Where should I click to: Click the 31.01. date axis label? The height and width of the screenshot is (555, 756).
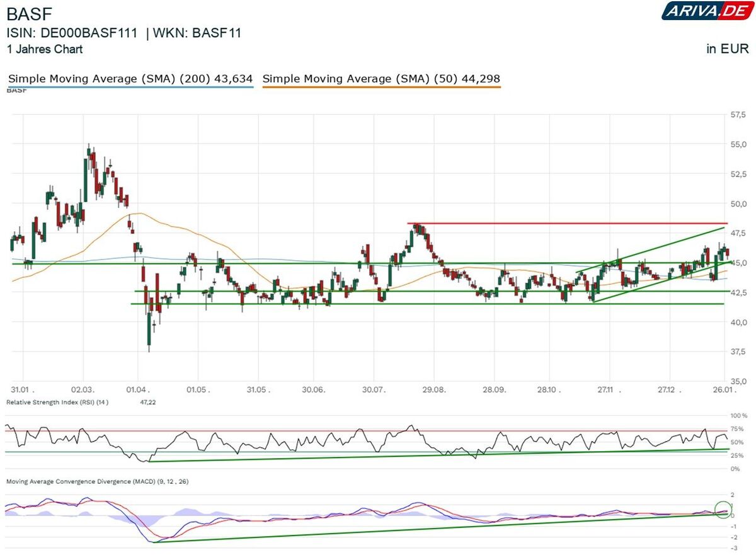pos(22,390)
